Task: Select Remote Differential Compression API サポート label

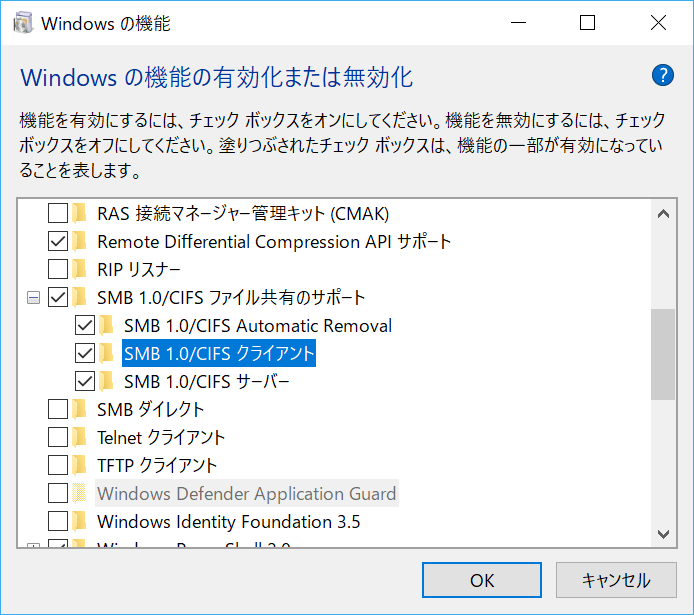Action: tap(274, 242)
